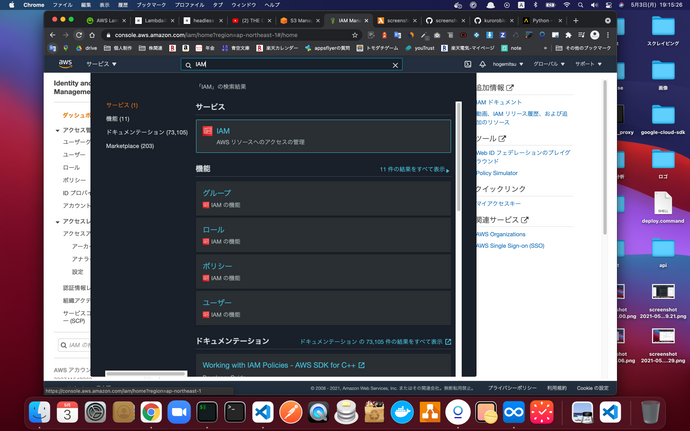Viewport: 690px width, 431px height.
Task: Open the deploy.command file on desktop
Action: [x=663, y=207]
